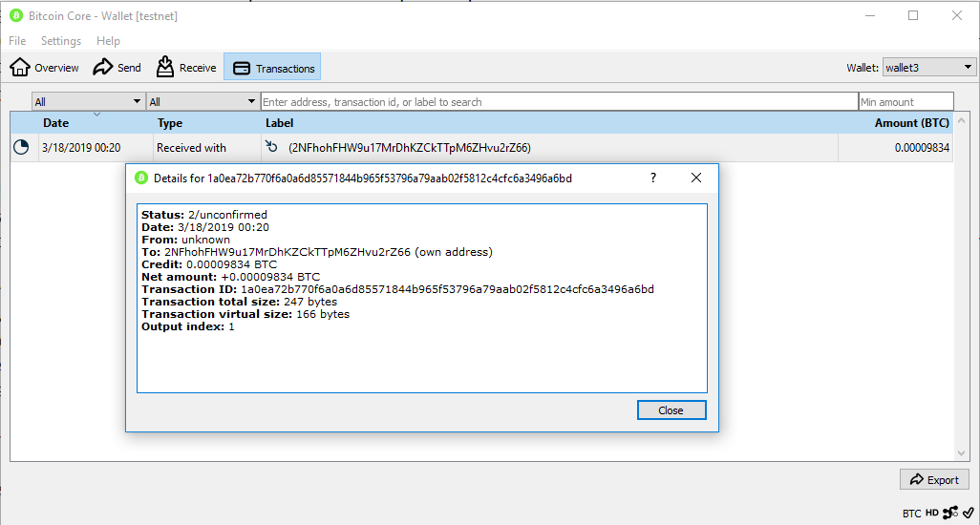
Task: Close the details dialog with X
Action: click(x=696, y=178)
